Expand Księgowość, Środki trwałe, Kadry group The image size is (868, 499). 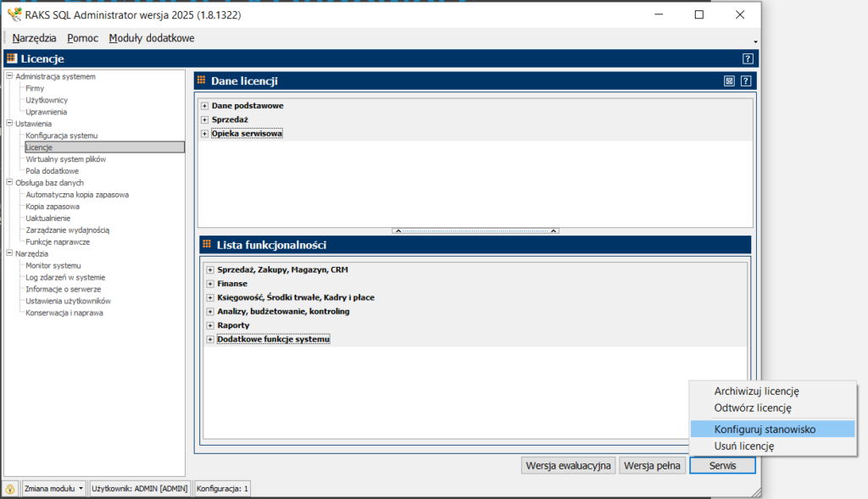tap(210, 297)
